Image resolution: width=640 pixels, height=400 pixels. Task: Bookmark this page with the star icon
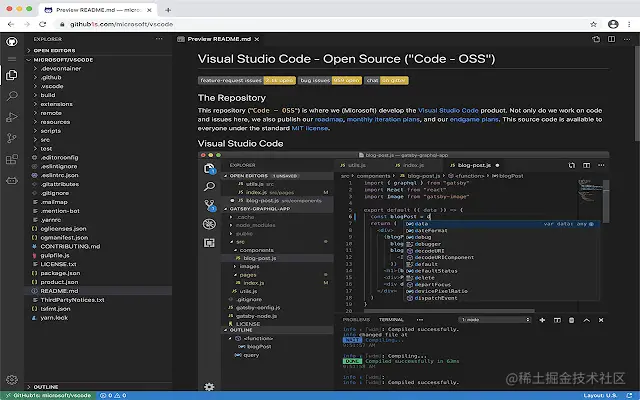tap(593, 24)
